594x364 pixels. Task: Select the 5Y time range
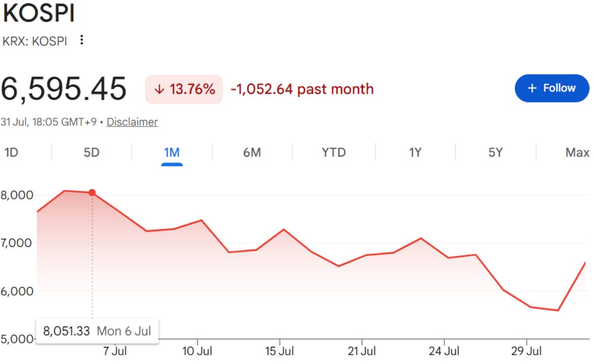(x=496, y=153)
